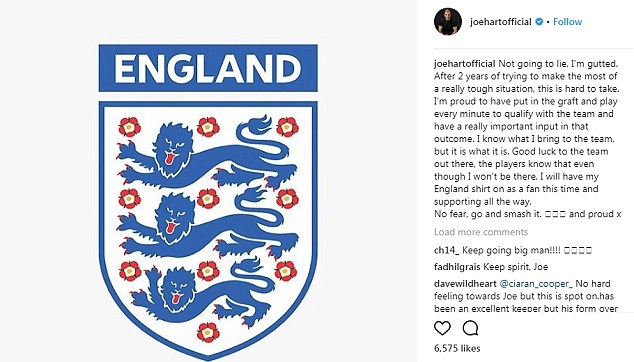634x362 pixels.
Task: Click the caption text about being gutted
Action: (x=527, y=139)
